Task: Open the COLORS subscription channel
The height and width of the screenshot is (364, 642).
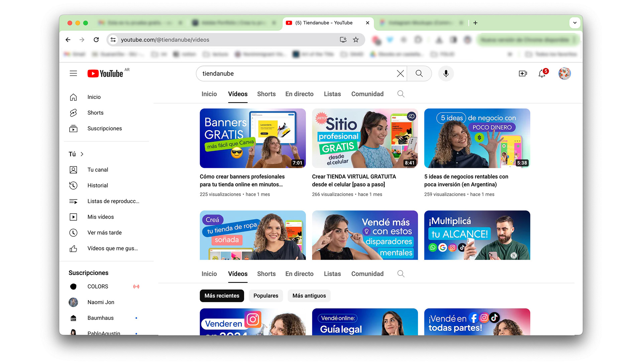Action: [98, 286]
